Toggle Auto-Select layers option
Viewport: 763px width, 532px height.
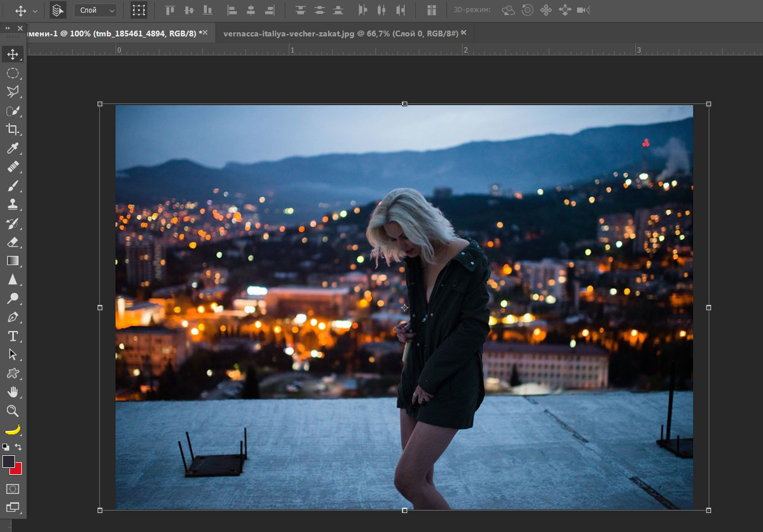click(58, 10)
